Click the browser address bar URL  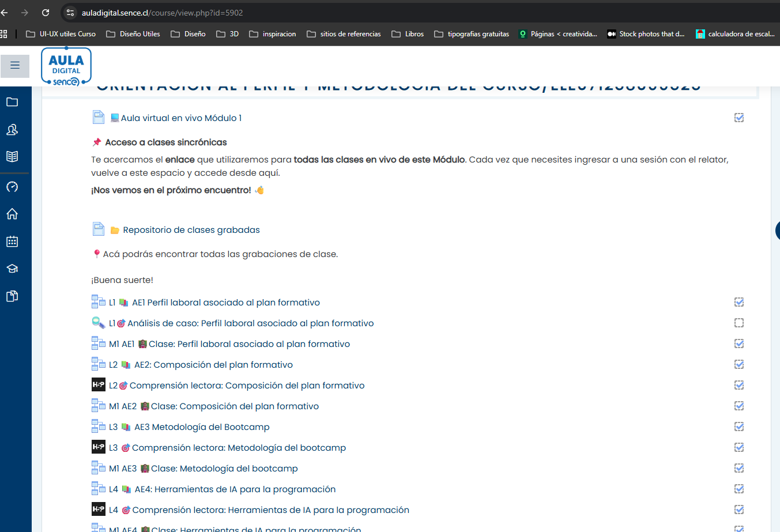click(x=162, y=13)
